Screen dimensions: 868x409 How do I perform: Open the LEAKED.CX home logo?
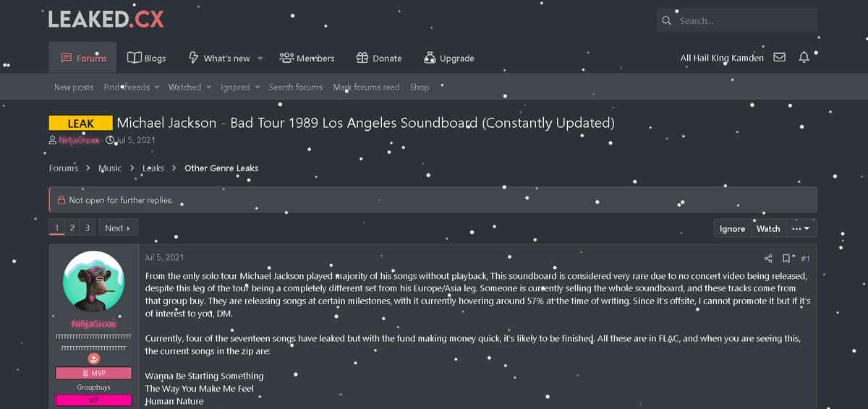click(106, 18)
